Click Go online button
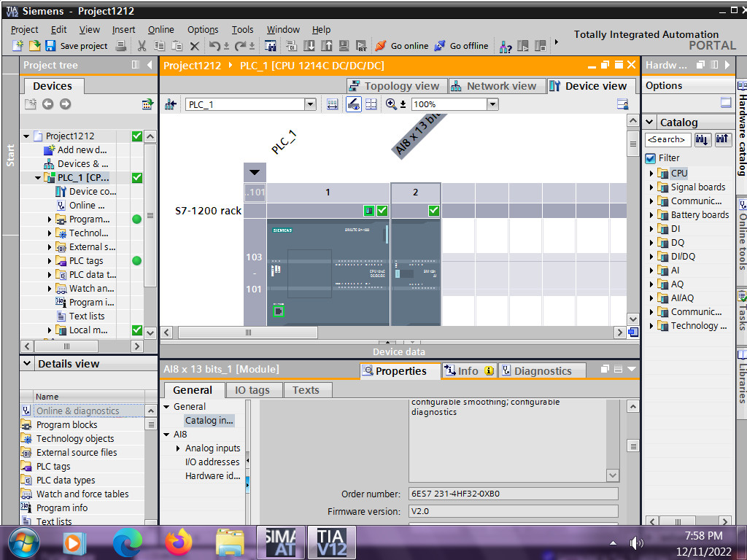 tap(402, 46)
